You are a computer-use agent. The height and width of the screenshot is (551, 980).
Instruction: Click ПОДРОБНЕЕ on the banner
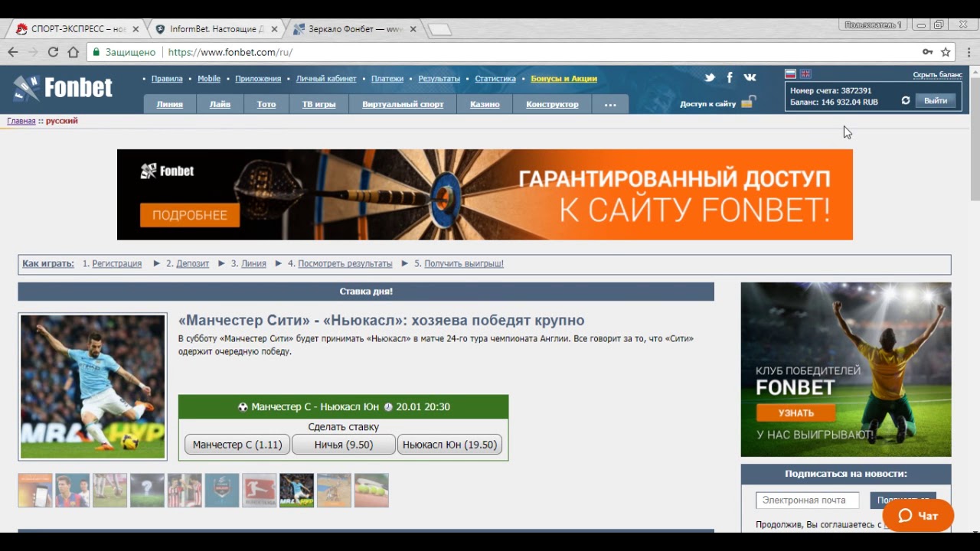click(x=190, y=215)
